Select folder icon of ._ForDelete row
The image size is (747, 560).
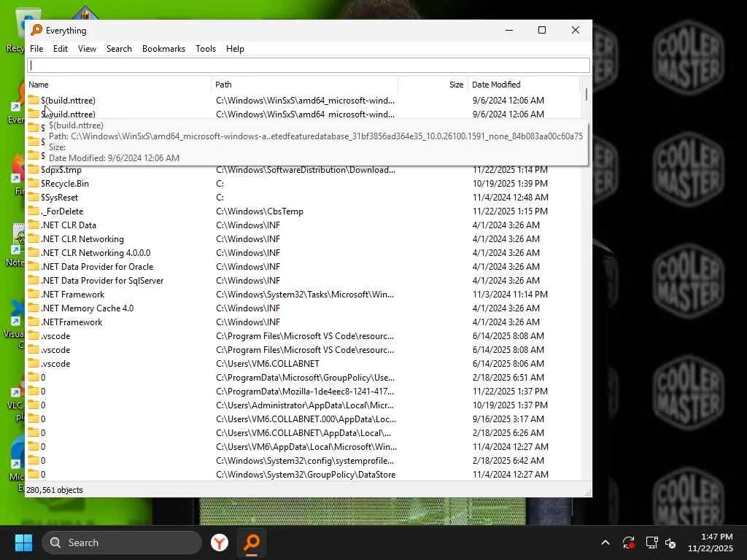34,211
